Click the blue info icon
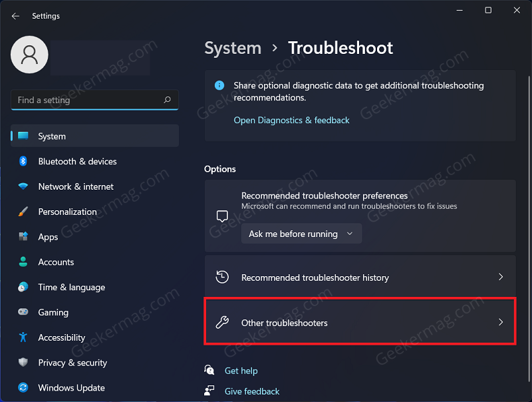Image resolution: width=532 pixels, height=402 pixels. (x=219, y=85)
